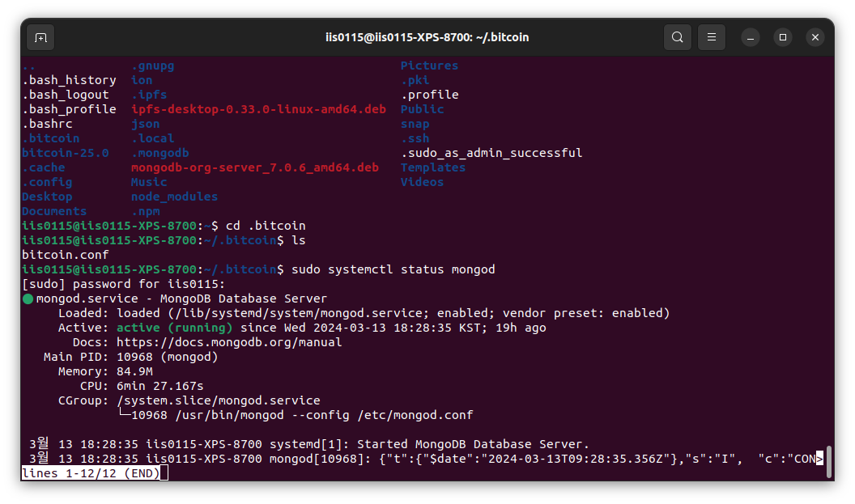855x504 pixels.
Task: Click the 'lines 1-12/12 (END)' pager status
Action: pyautogui.click(x=91, y=473)
